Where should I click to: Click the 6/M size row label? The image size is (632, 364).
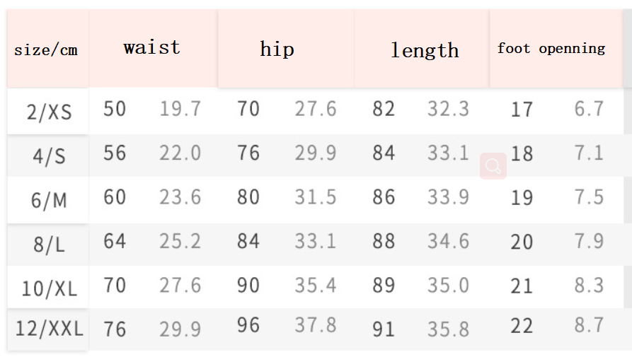pyautogui.click(x=49, y=200)
